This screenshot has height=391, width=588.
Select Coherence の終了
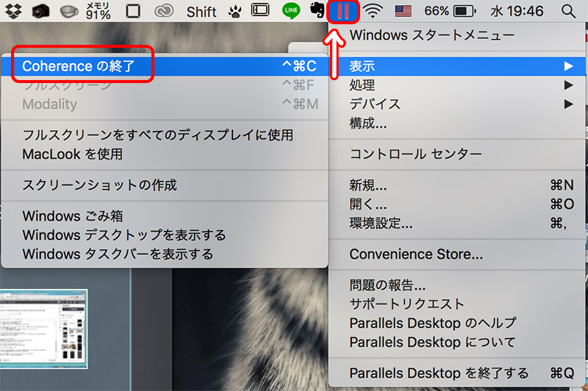pyautogui.click(x=165, y=66)
